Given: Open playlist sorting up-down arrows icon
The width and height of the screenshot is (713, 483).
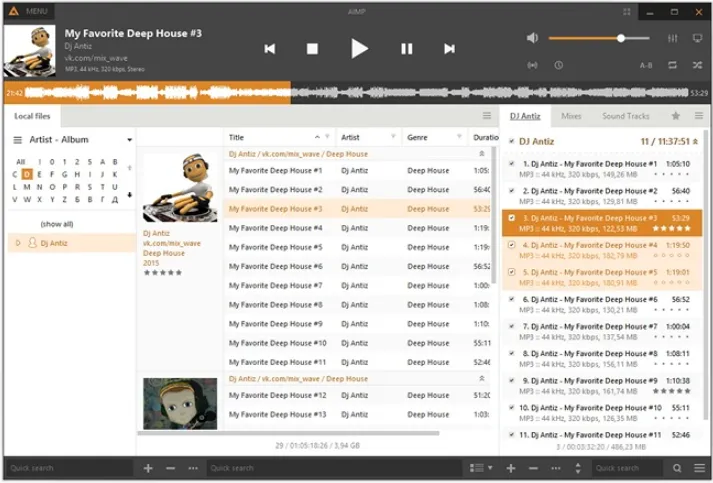Looking at the screenshot, I should [x=578, y=468].
